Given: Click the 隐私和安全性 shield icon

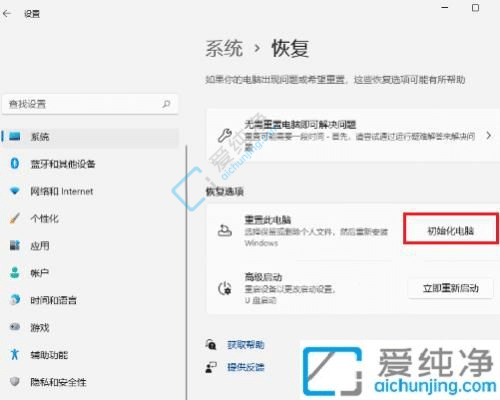Looking at the screenshot, I should (x=15, y=382).
